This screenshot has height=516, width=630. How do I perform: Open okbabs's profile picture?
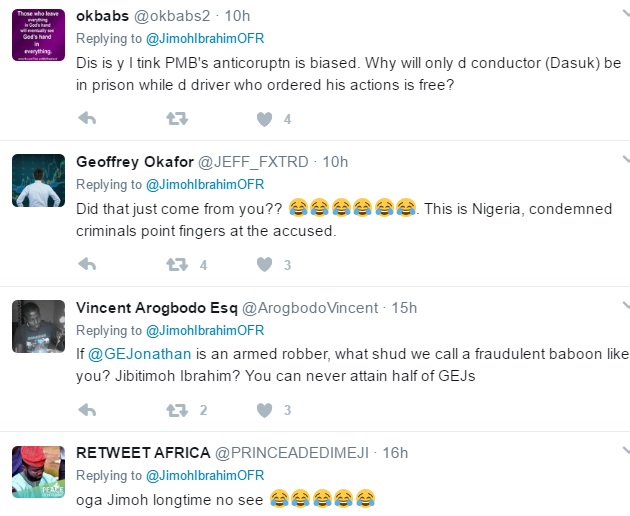[x=39, y=38]
